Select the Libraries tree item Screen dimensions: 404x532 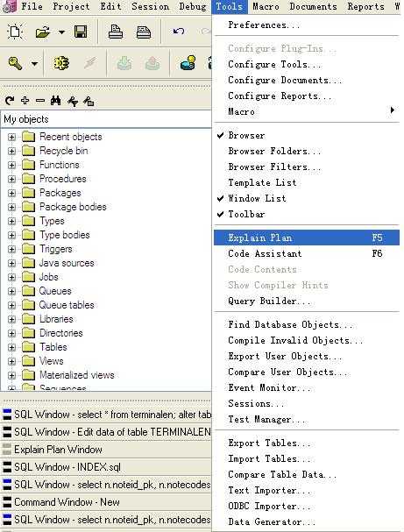pyautogui.click(x=56, y=319)
